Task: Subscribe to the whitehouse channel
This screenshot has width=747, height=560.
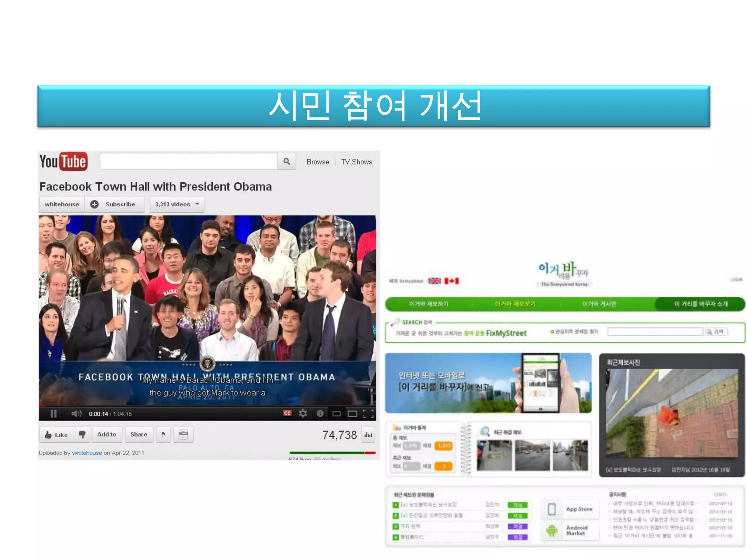Action: pos(115,205)
